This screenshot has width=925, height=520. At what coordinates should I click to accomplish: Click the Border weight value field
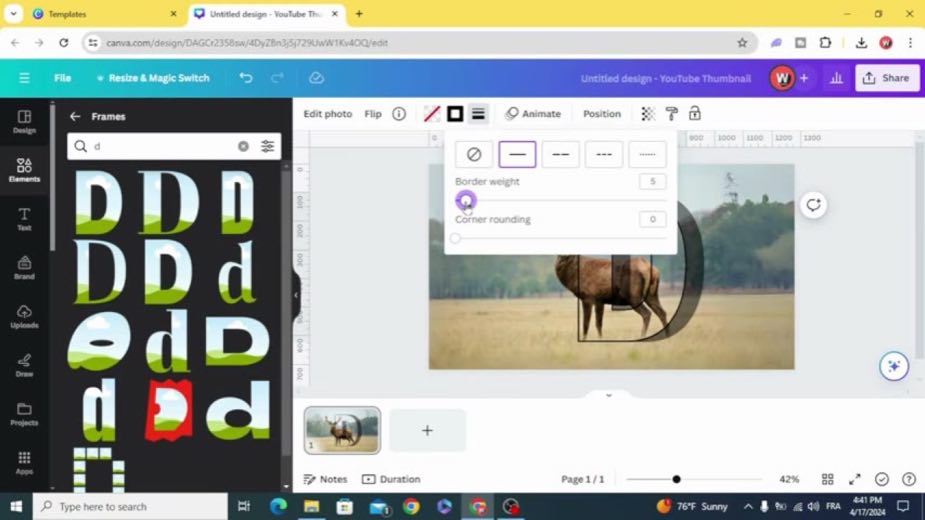(x=652, y=181)
